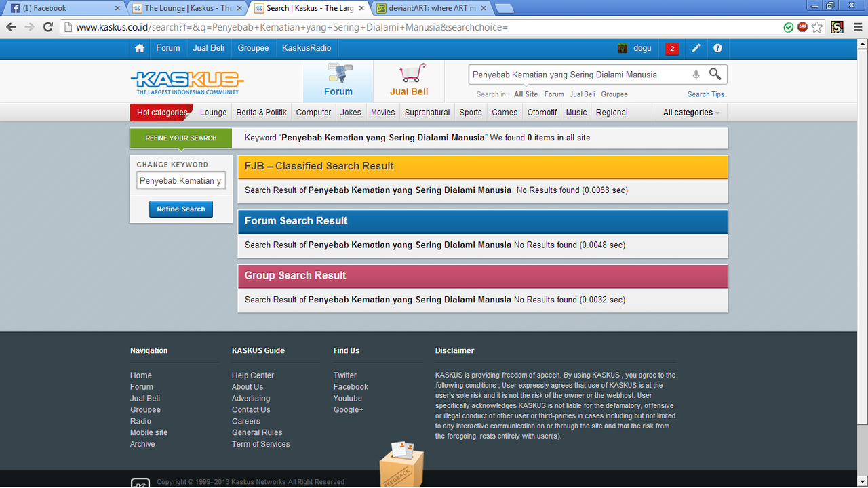Open the Berita & Politik category
Screen dimensions: 868x488
pyautogui.click(x=262, y=113)
